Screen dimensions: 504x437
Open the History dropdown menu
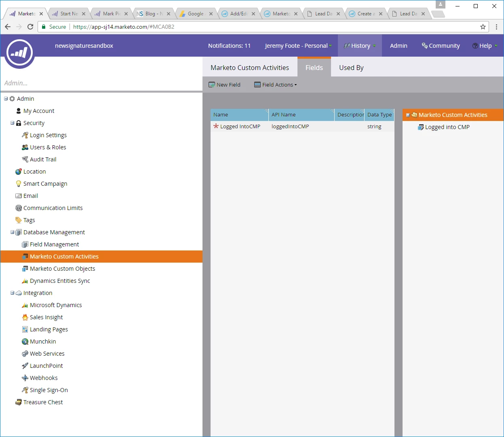pos(360,46)
